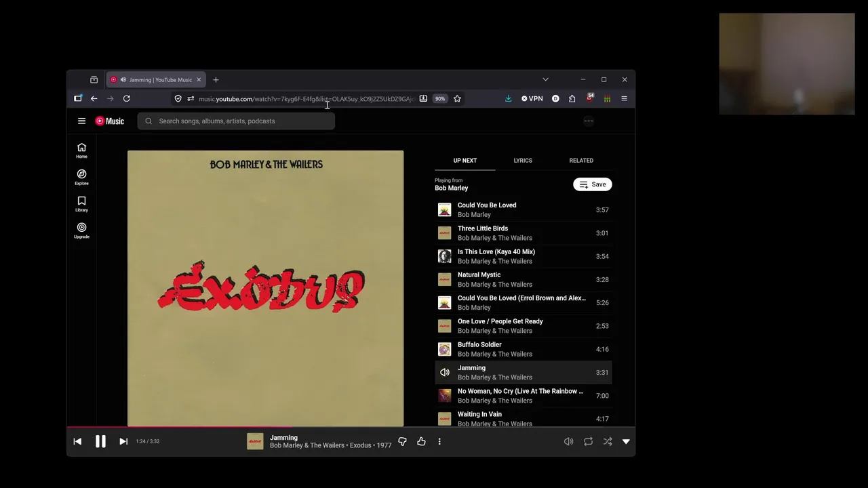Image resolution: width=868 pixels, height=488 pixels.
Task: Play Waiting In Vain from the queue
Action: 523,419
